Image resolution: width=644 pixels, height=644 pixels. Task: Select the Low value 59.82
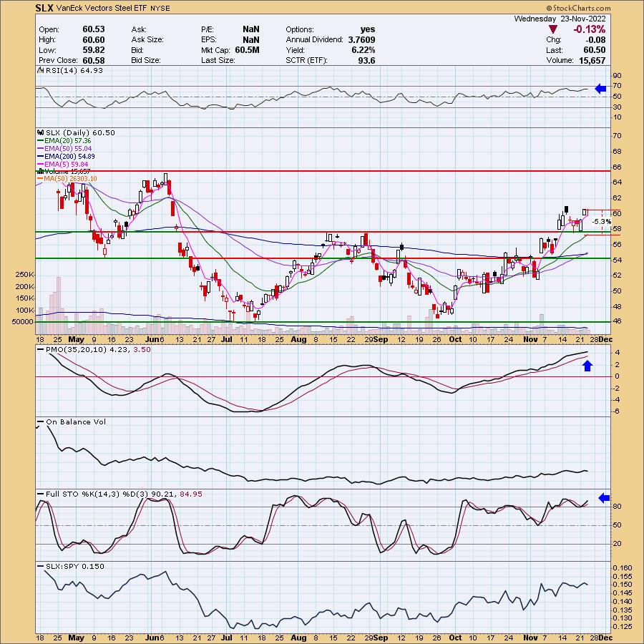pos(93,50)
